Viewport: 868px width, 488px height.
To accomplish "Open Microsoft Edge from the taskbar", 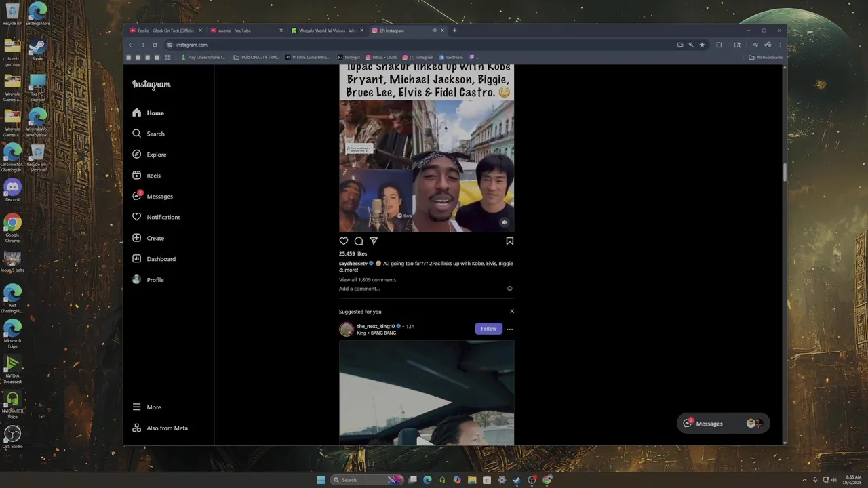I will [427, 480].
